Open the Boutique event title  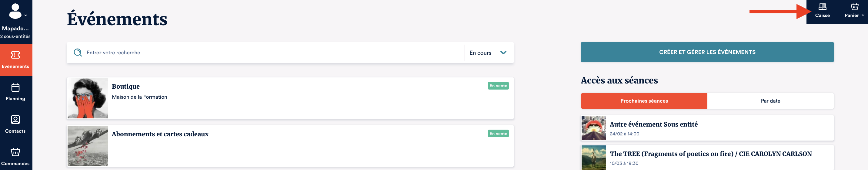point(126,86)
